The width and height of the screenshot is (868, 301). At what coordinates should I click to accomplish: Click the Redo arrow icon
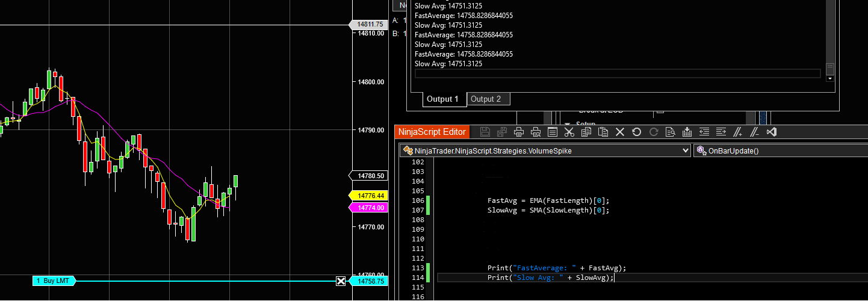tap(654, 132)
